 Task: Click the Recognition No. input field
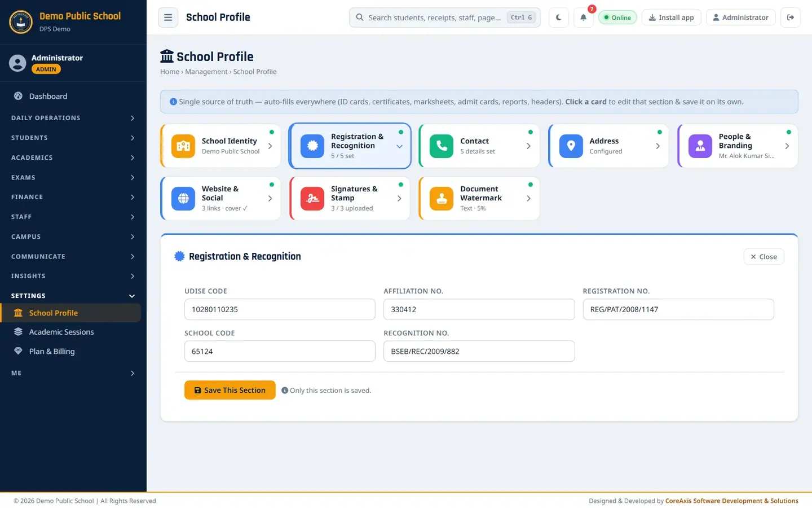(479, 351)
